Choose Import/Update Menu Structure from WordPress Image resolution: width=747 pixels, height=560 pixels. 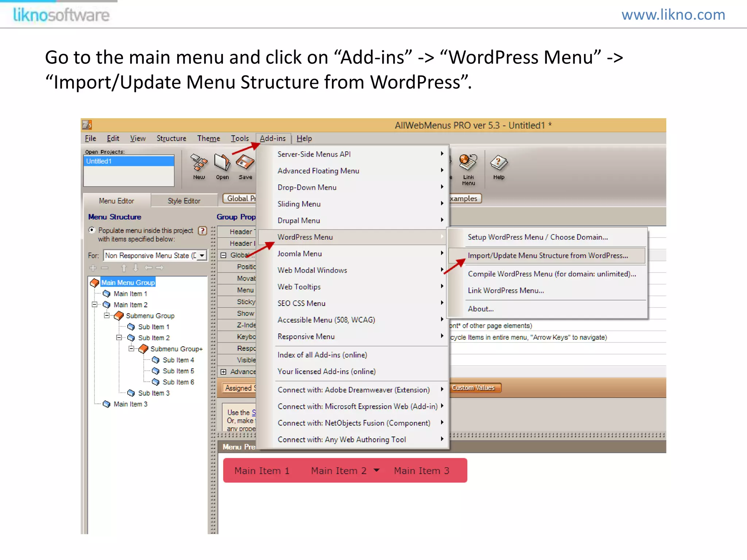(x=547, y=256)
